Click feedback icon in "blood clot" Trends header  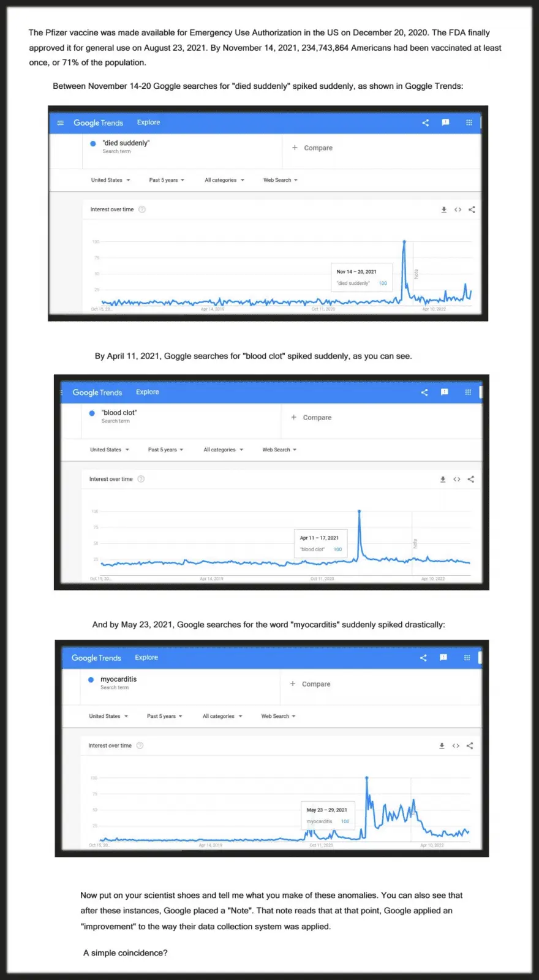click(x=445, y=392)
